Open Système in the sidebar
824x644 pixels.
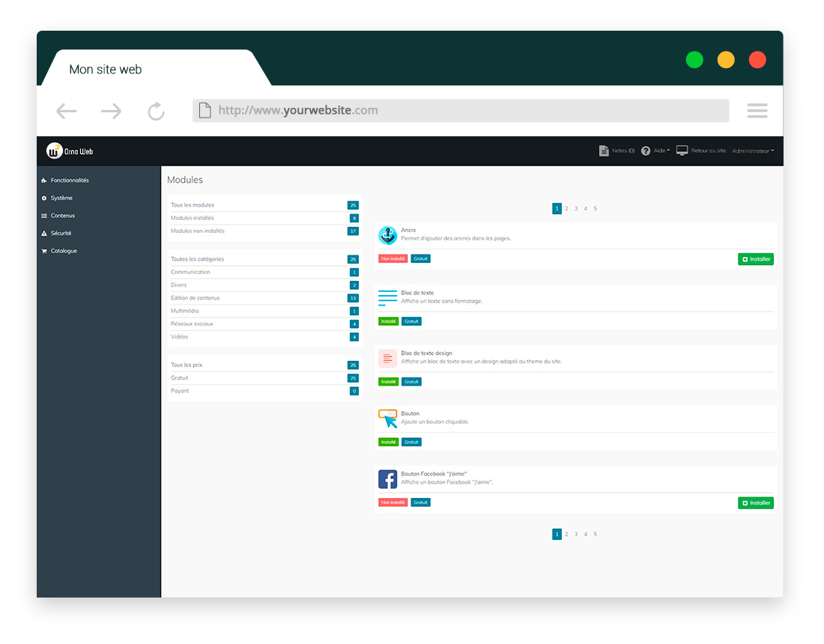pyautogui.click(x=61, y=198)
